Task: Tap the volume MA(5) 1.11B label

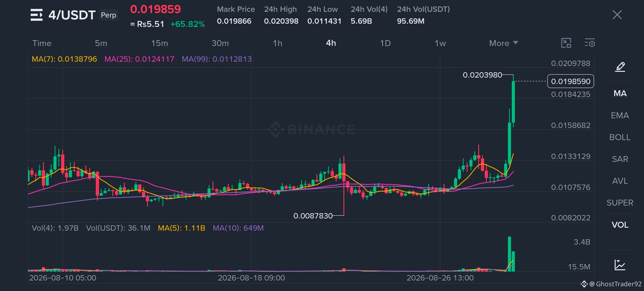Action: click(x=181, y=228)
